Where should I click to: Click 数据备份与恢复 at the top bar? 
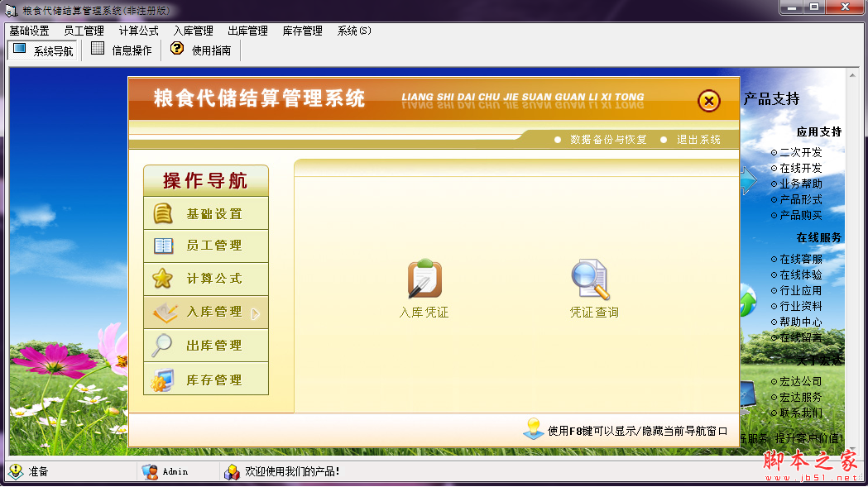click(610, 139)
